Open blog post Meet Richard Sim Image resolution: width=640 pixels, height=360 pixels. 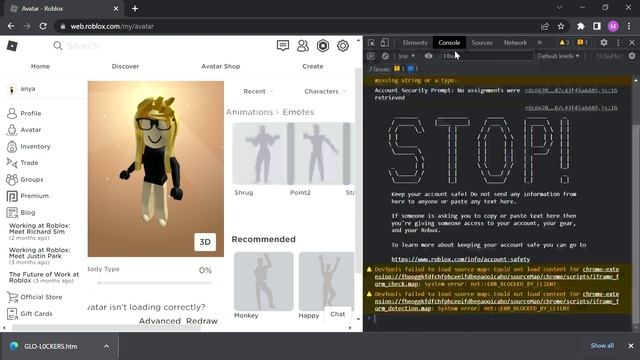tap(39, 229)
